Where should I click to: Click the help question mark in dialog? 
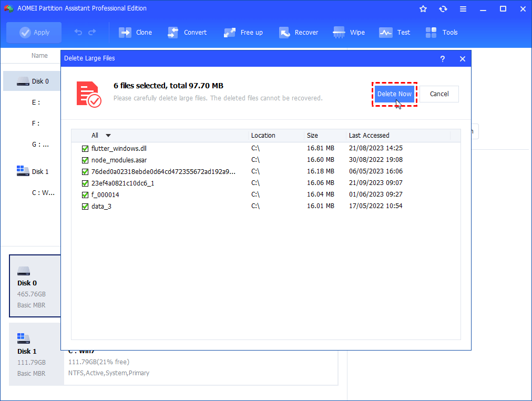tap(443, 59)
